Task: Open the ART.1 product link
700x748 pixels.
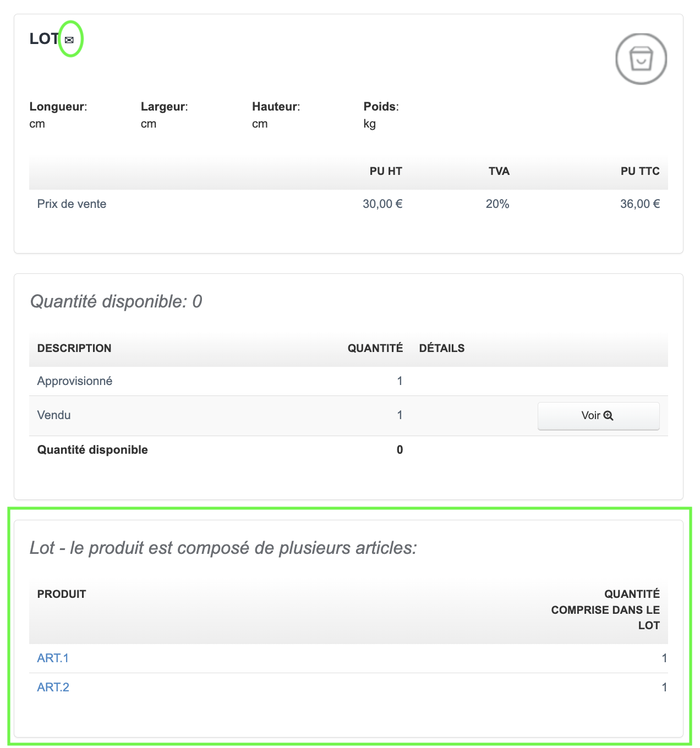Action: (x=53, y=658)
